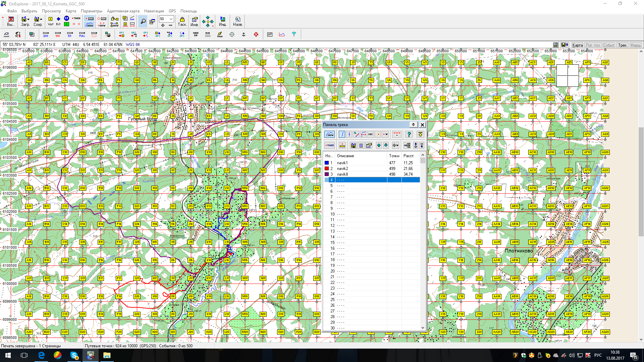Screen dimensions: 644x362
Task: Click the Zoom FULL toolbar icon
Action: tap(82, 35)
